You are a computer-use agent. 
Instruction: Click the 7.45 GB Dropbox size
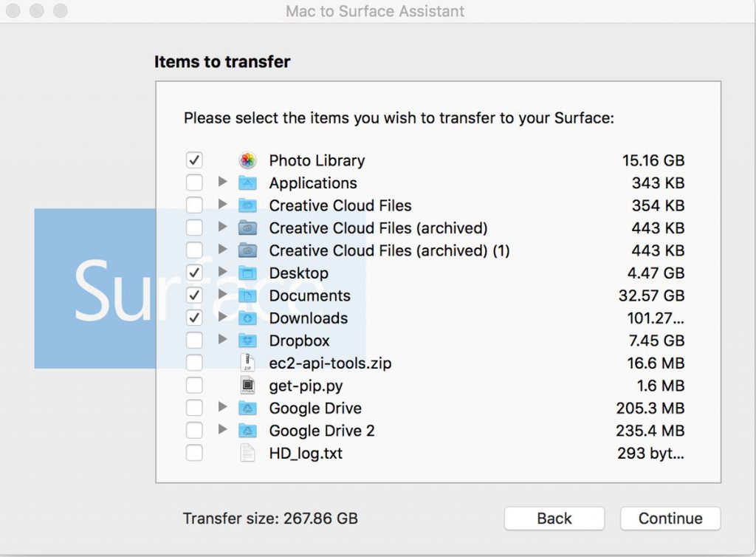tap(656, 341)
